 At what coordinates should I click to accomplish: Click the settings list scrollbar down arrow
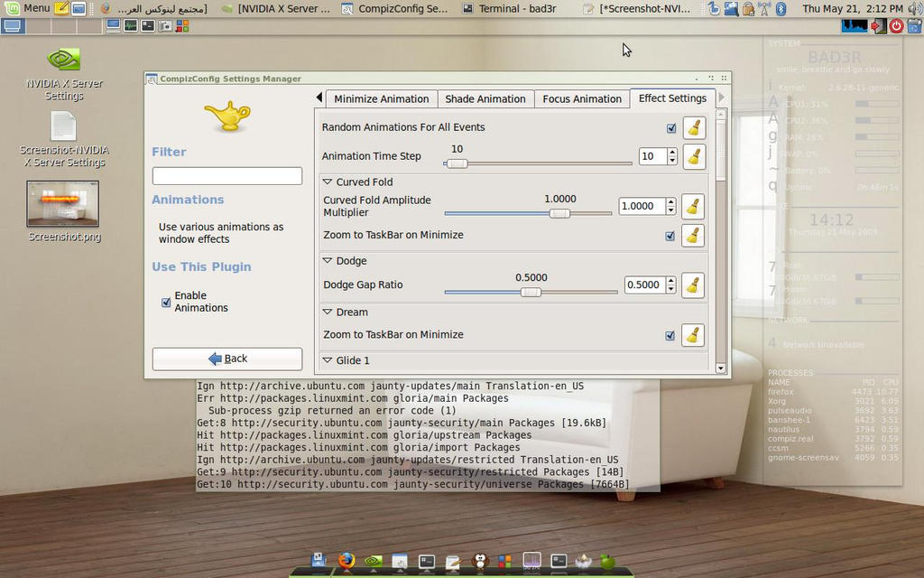(x=720, y=368)
